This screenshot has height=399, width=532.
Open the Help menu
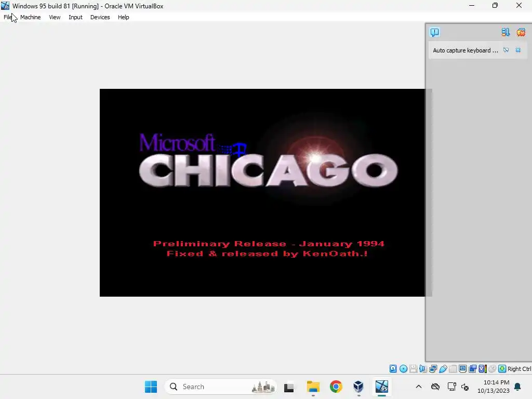[x=124, y=17]
